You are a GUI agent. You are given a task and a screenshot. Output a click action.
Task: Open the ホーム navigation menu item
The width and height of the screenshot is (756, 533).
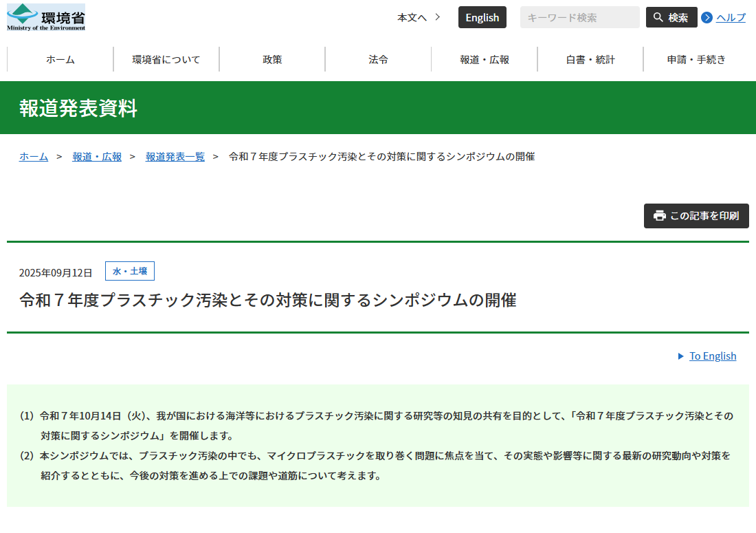point(60,59)
